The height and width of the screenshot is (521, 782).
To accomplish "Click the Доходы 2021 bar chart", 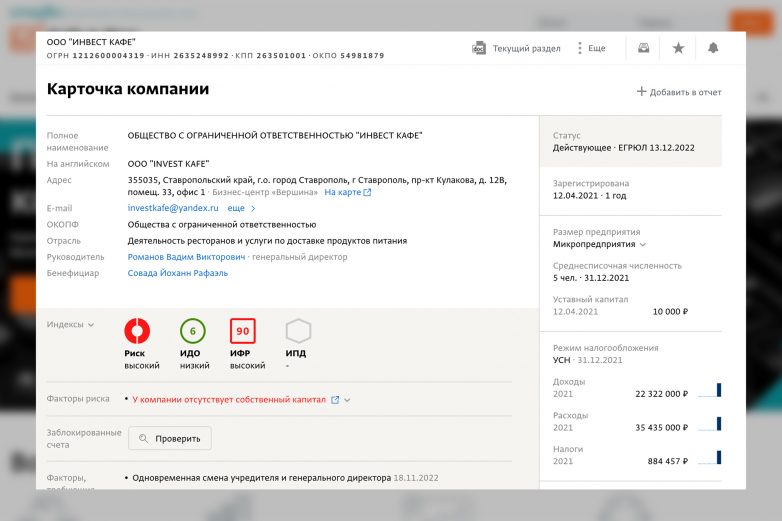I will tap(709, 391).
